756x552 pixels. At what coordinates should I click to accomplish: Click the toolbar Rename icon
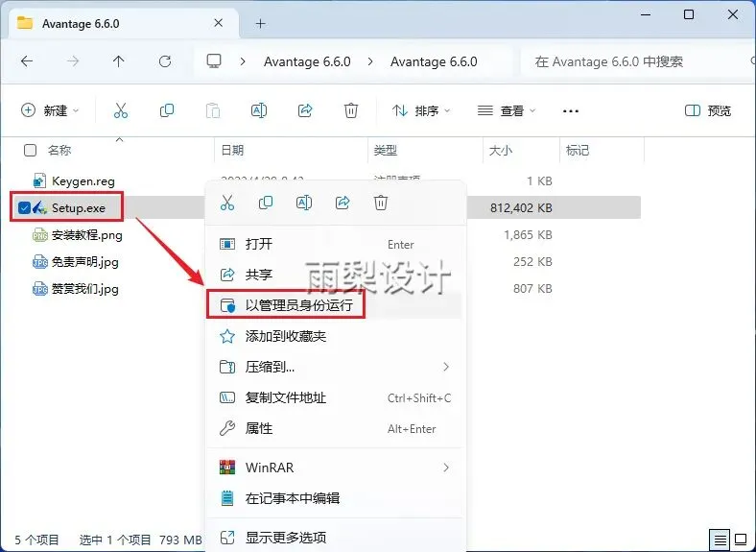(x=259, y=110)
